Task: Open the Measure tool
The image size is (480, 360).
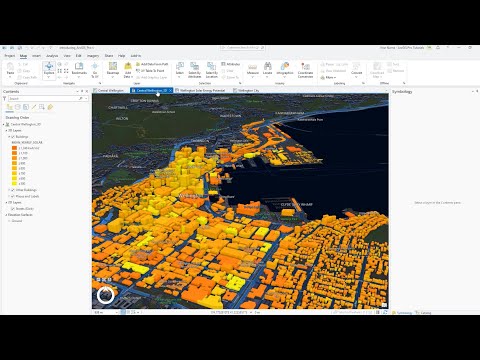Action: [253, 69]
